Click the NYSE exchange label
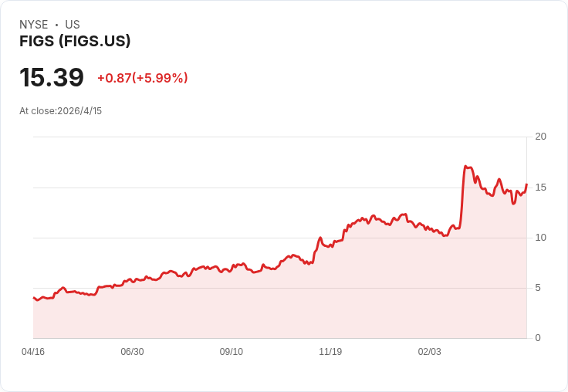 coord(34,25)
